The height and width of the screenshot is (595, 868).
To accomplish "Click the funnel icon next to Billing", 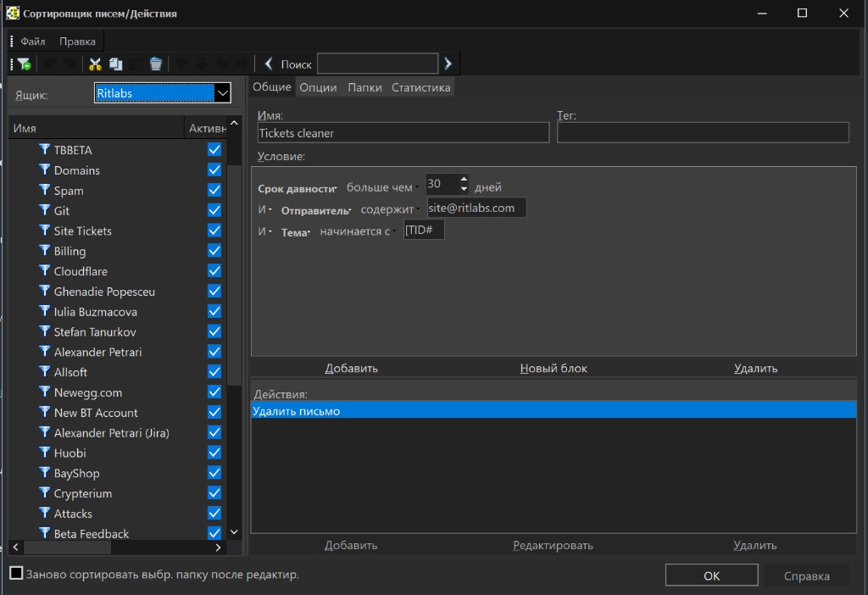I will click(x=45, y=250).
